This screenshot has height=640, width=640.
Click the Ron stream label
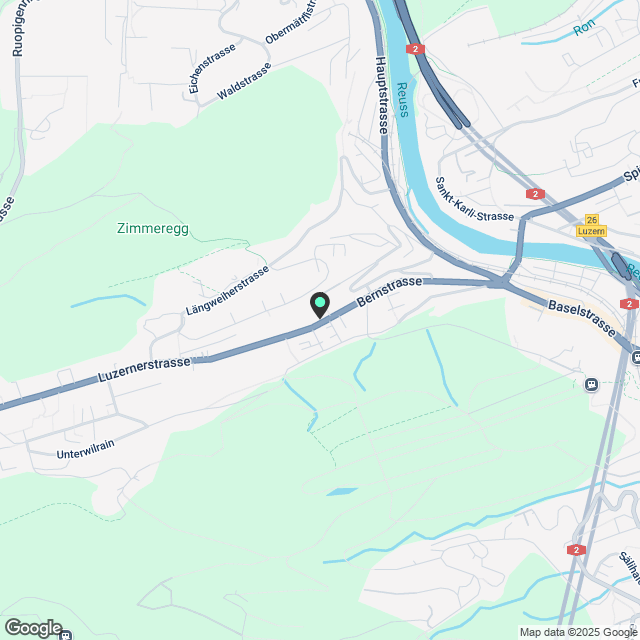point(584,27)
